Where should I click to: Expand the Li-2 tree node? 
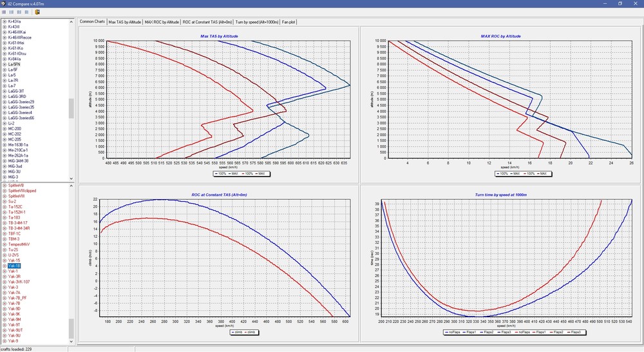5,123
